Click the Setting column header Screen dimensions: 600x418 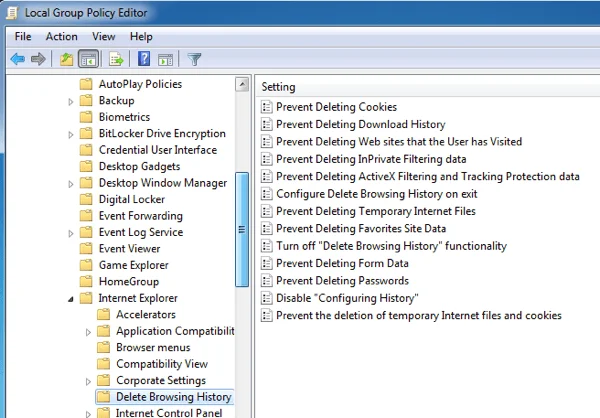pyautogui.click(x=279, y=87)
